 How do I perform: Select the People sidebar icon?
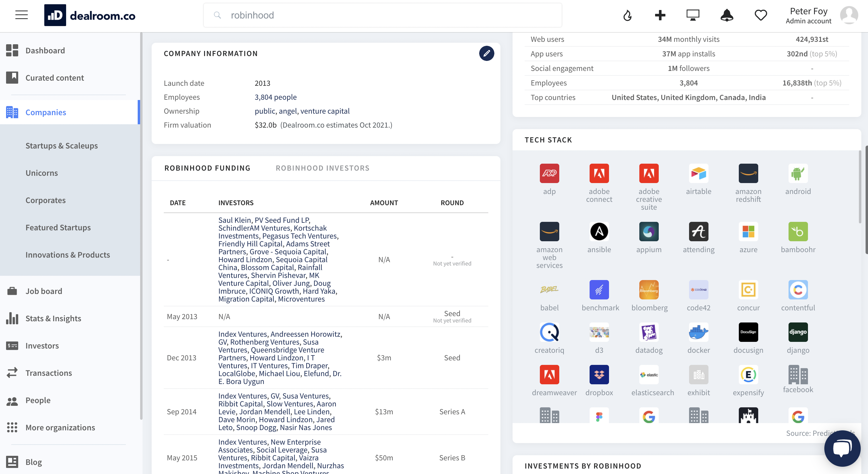[x=12, y=400]
